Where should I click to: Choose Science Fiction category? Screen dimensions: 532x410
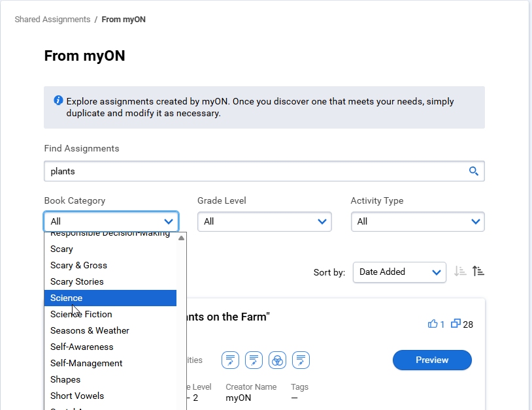click(x=110, y=314)
